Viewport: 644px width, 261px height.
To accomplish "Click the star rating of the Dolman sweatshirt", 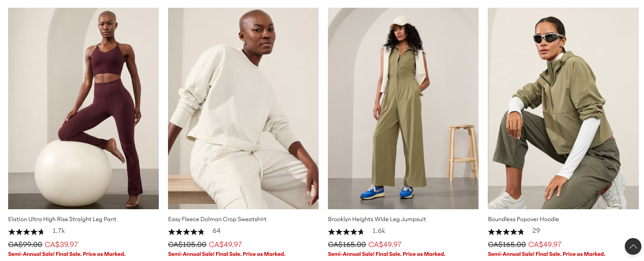I will point(186,232).
